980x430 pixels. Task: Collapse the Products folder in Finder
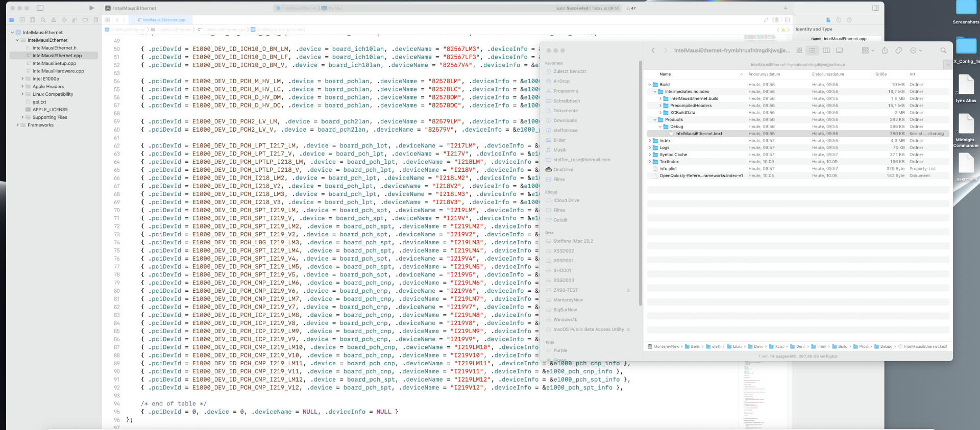655,120
